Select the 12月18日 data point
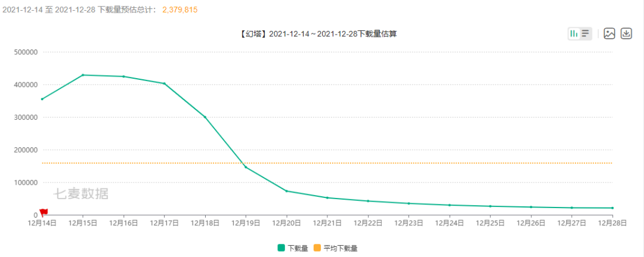 pyautogui.click(x=205, y=117)
